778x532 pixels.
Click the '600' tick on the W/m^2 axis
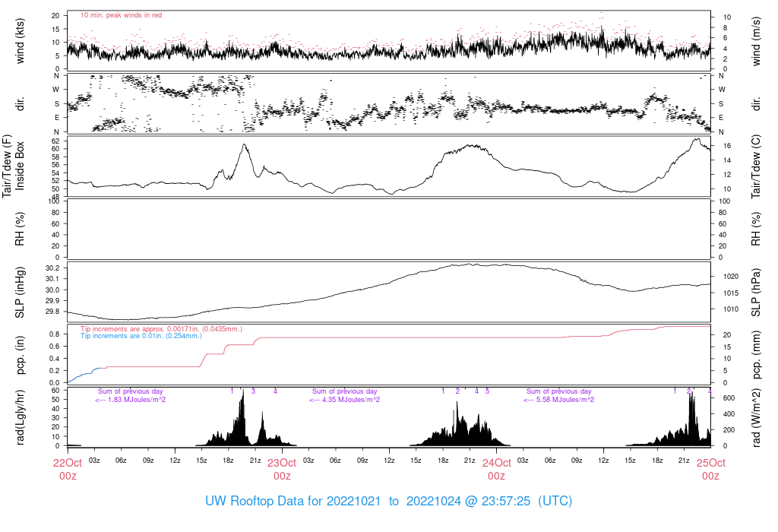(x=729, y=398)
